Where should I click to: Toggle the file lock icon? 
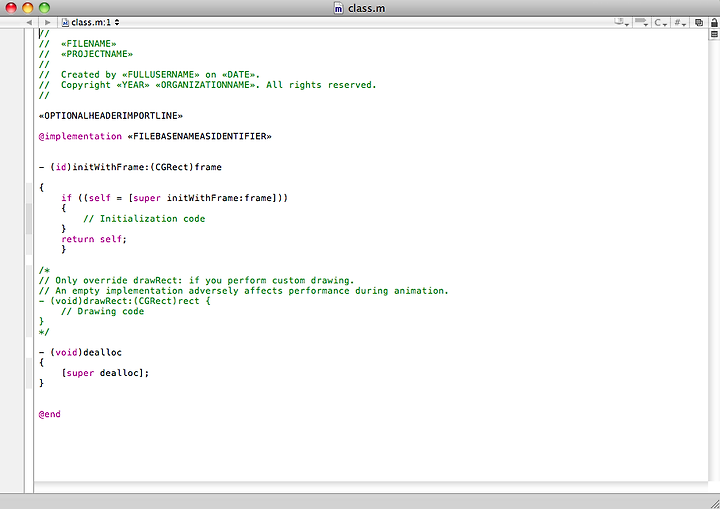[714, 22]
